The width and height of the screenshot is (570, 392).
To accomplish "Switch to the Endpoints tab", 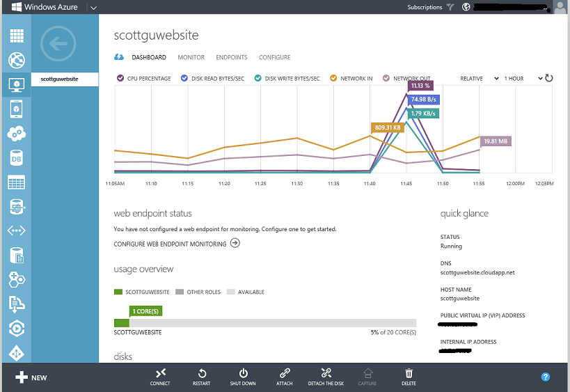I will pyautogui.click(x=231, y=57).
